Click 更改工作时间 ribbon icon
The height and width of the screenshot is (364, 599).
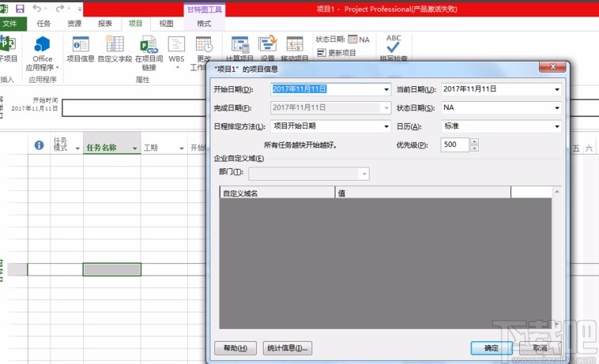[204, 44]
